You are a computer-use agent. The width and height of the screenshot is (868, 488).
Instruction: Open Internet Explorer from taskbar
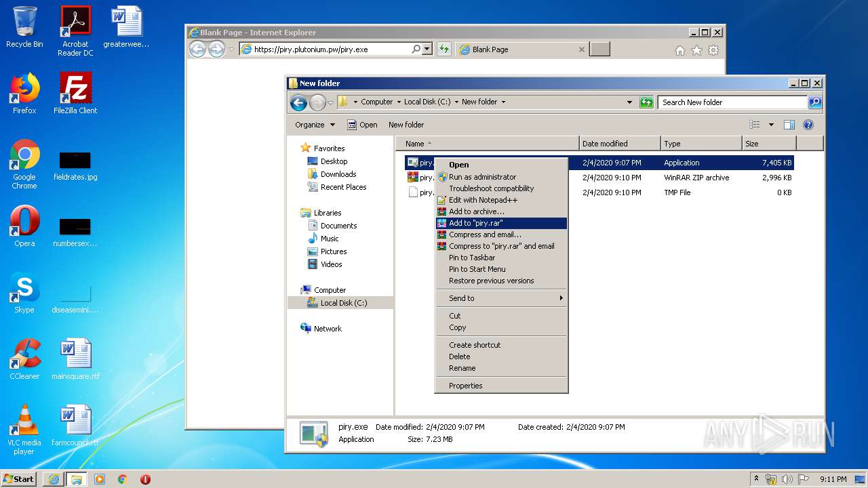tap(54, 479)
